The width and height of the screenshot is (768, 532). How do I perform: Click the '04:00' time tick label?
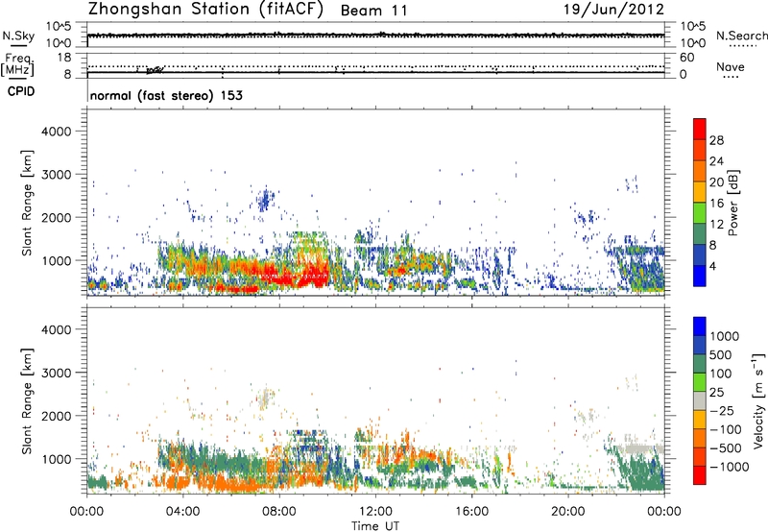coord(183,512)
